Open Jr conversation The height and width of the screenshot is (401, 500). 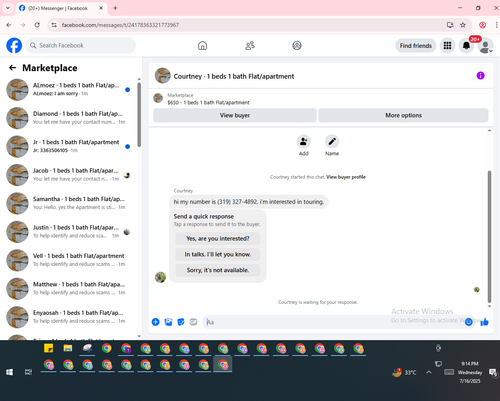click(x=68, y=146)
